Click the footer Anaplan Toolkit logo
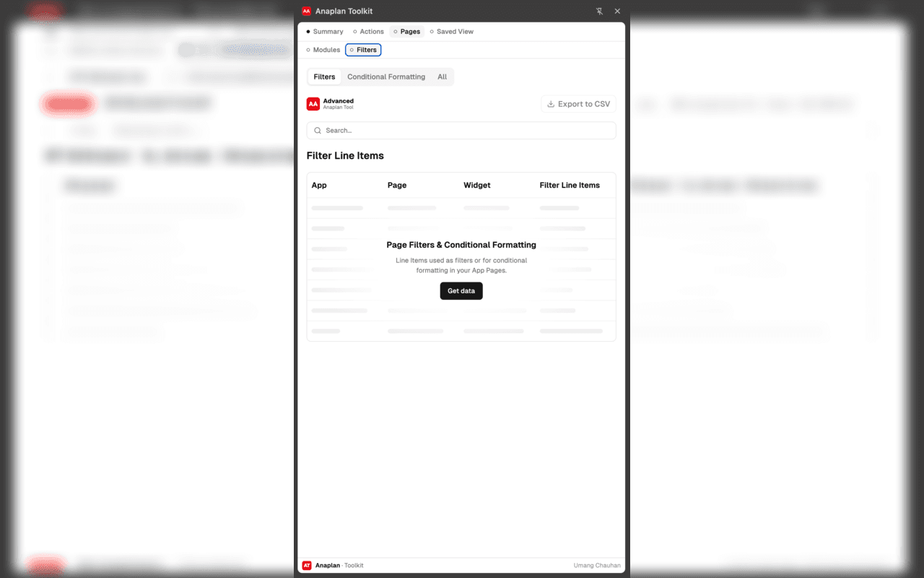924x578 pixels. point(307,566)
